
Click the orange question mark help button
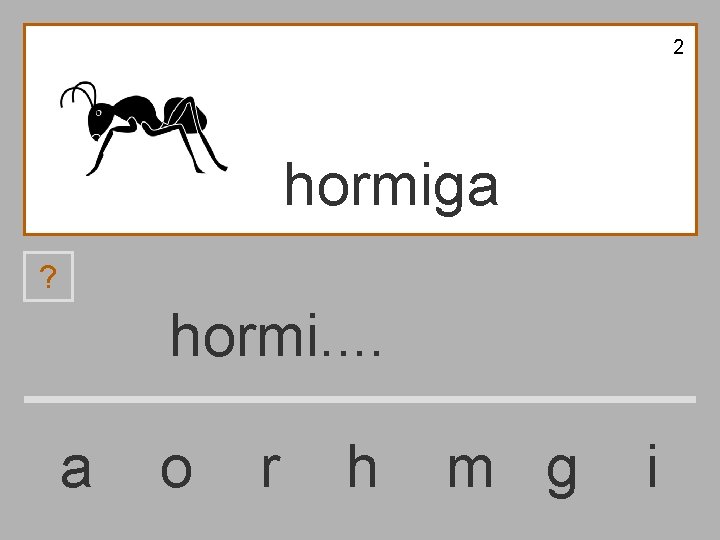pyautogui.click(x=48, y=276)
